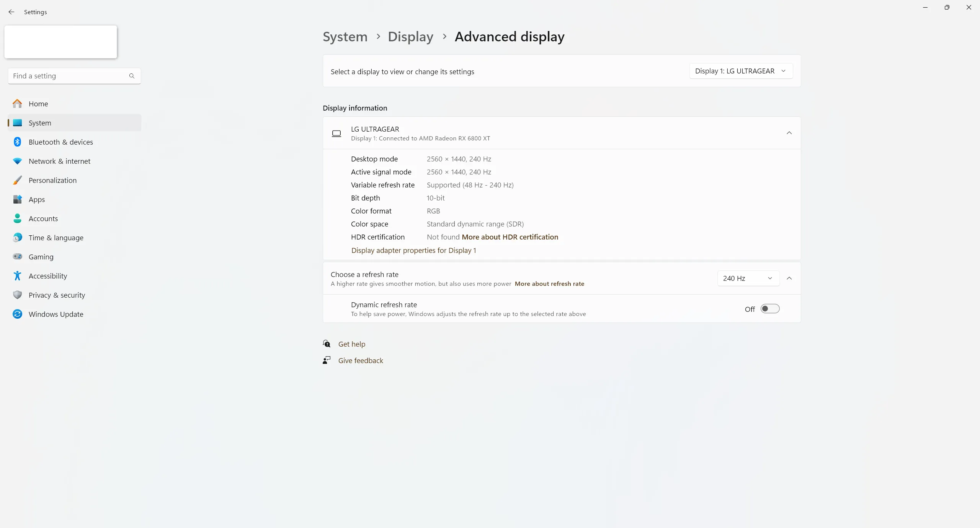Click the Home icon in sidebar
980x528 pixels.
point(17,104)
